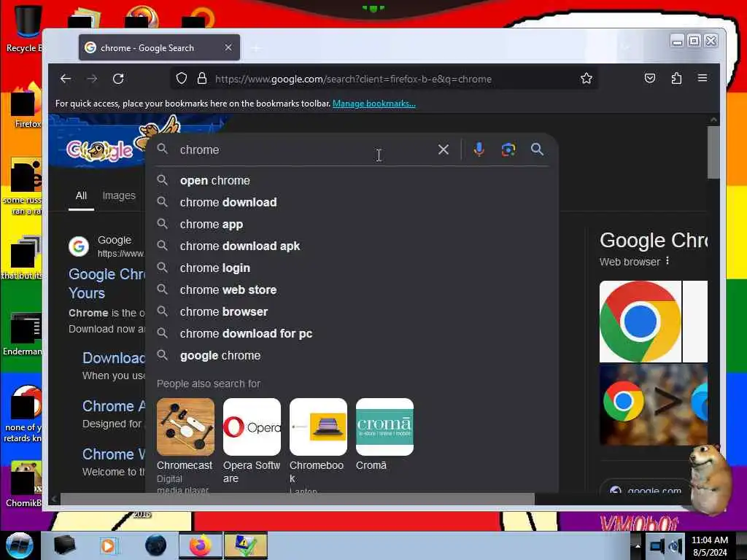Open the Web browser more options dots

click(667, 261)
